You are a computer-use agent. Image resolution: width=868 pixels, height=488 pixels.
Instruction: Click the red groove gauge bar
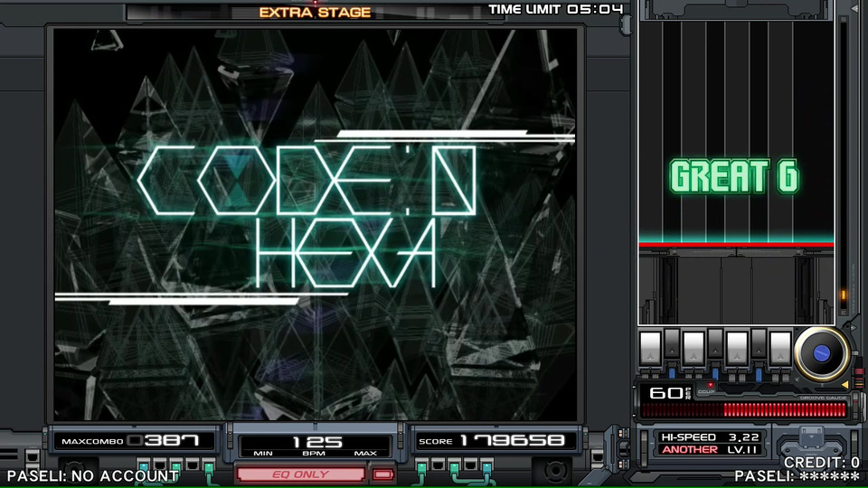(x=743, y=410)
